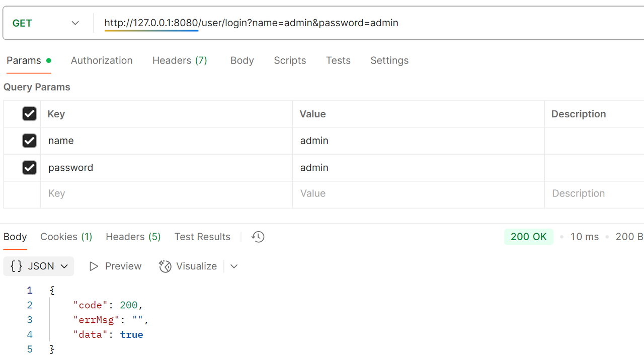Click the request URL input field
The height and width of the screenshot is (355, 644).
pos(352,23)
